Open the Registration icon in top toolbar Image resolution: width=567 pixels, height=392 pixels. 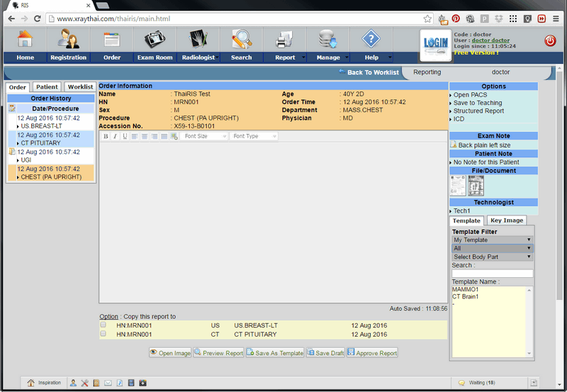click(69, 40)
